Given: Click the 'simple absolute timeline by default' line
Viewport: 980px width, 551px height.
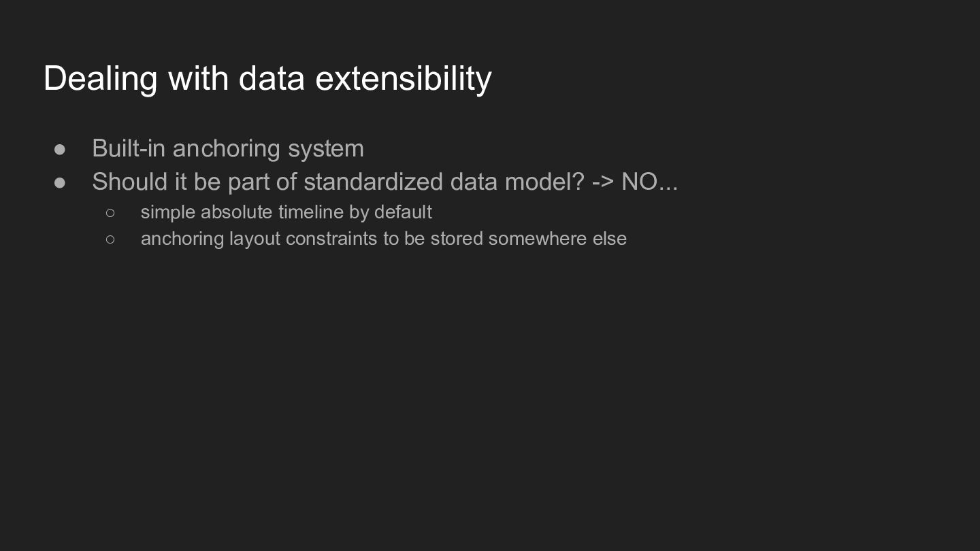Looking at the screenshot, I should point(286,212).
